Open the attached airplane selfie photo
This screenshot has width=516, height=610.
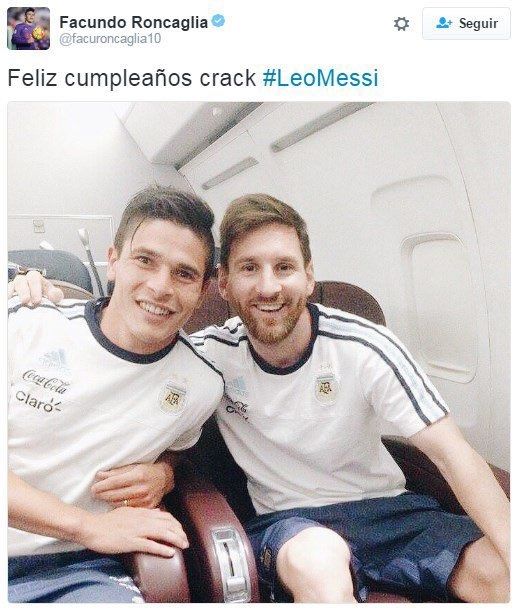[x=259, y=352]
